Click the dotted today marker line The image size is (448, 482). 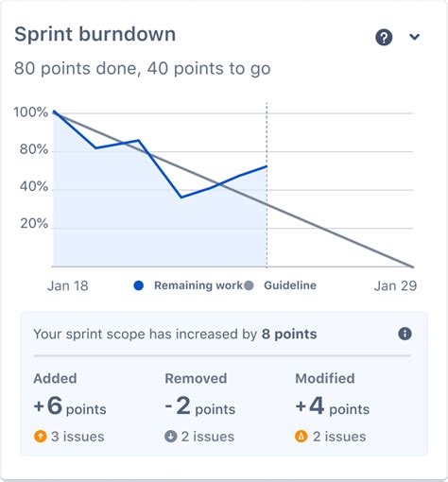coord(267,184)
